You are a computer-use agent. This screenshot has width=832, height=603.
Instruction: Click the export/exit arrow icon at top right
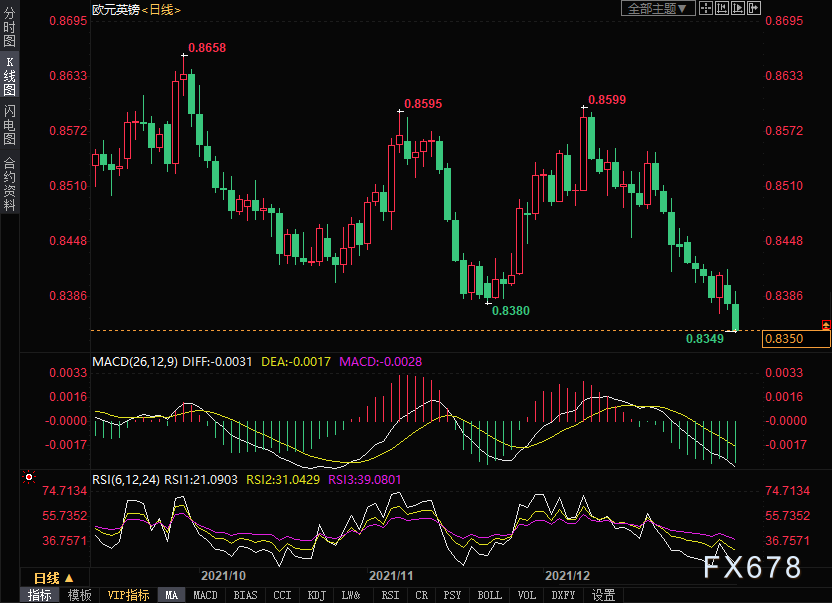[x=755, y=8]
